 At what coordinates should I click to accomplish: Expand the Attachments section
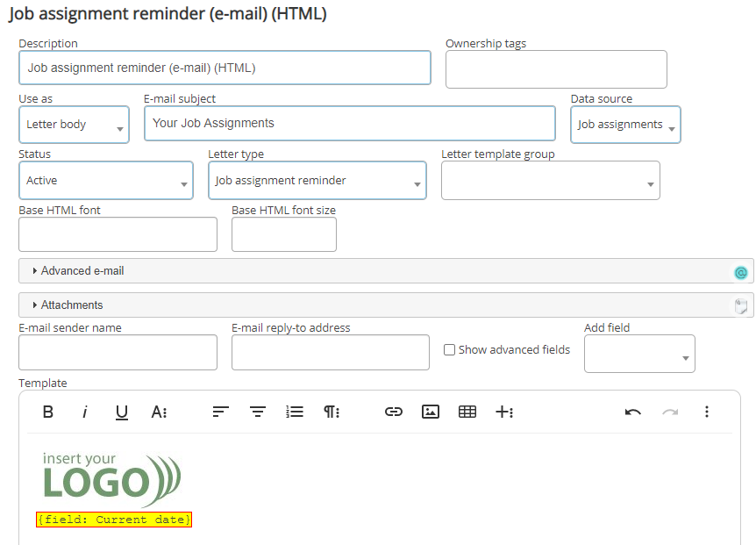coord(72,305)
